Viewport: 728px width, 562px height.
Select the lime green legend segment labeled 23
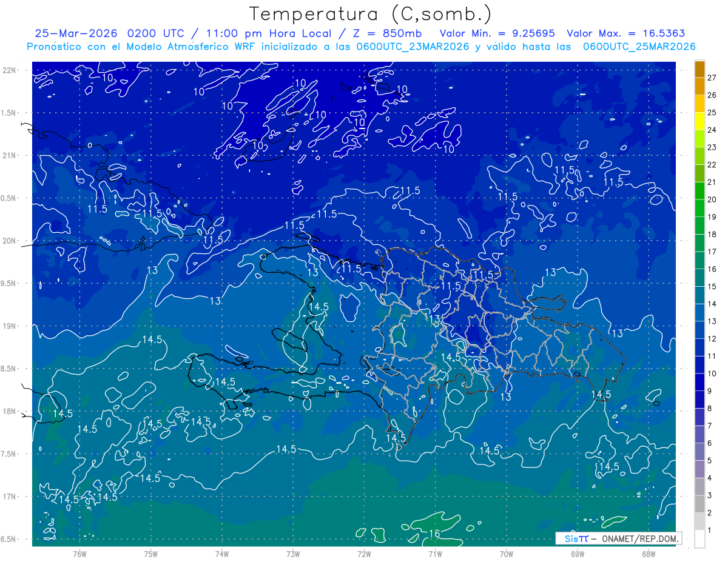pyautogui.click(x=699, y=156)
